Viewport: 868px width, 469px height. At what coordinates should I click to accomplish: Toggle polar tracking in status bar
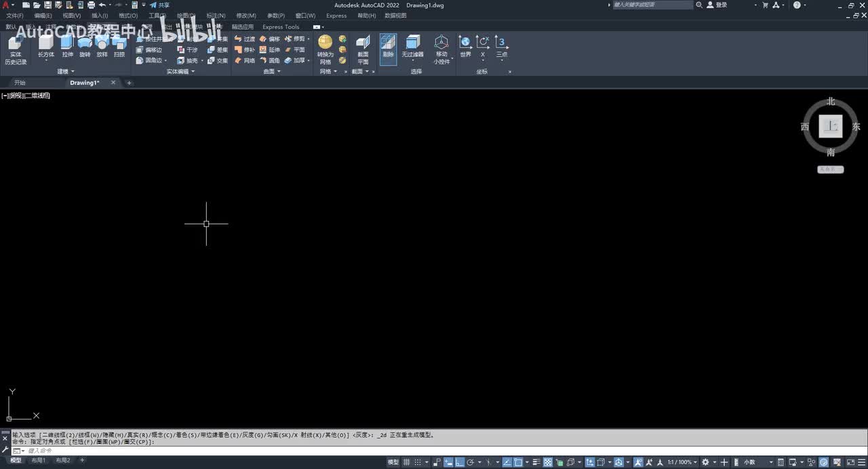point(471,462)
